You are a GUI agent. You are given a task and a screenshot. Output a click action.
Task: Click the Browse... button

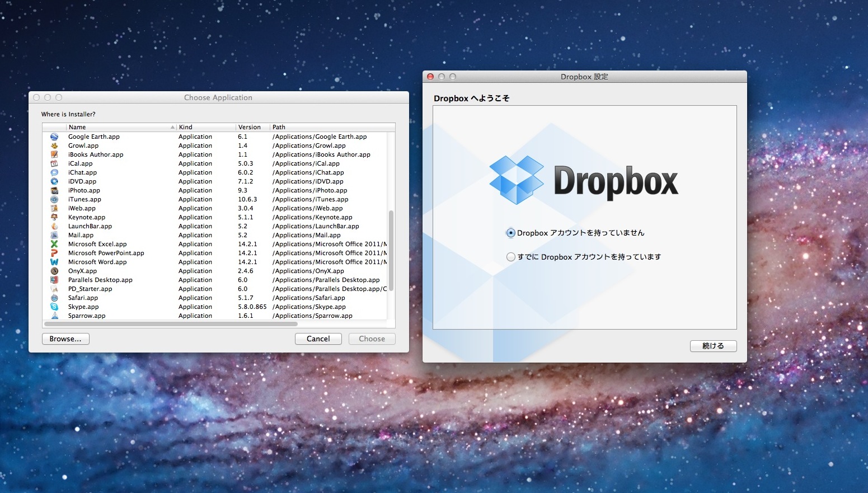click(x=65, y=339)
